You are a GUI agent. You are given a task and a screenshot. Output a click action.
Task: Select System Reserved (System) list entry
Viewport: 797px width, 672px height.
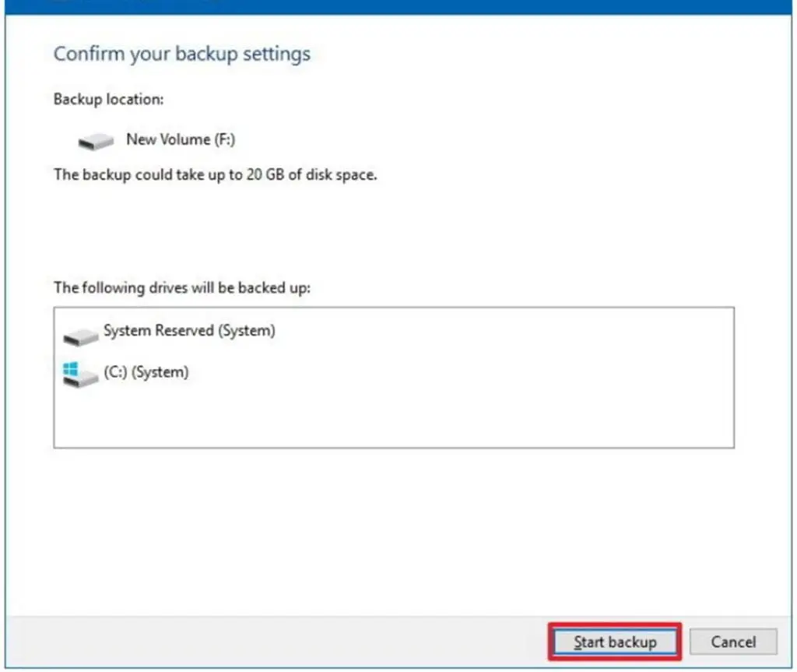coord(189,331)
